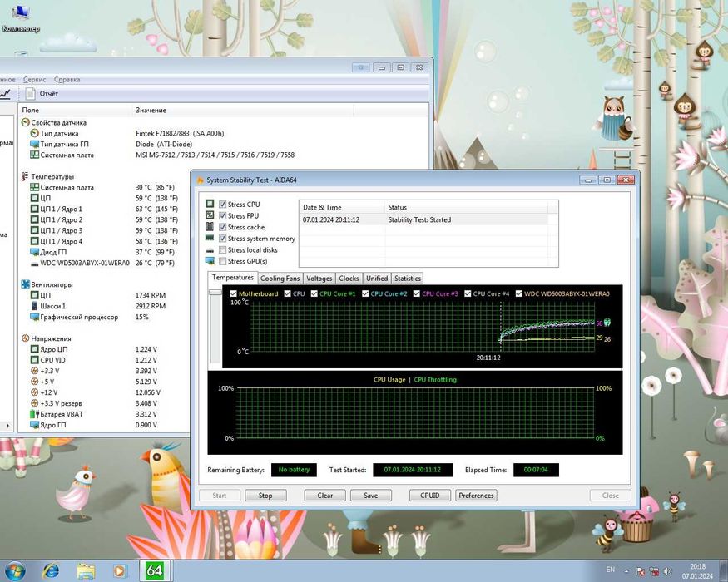This screenshot has height=582, width=728.
Task: Click the Elapsed Time 00:07:04 field
Action: 536,470
